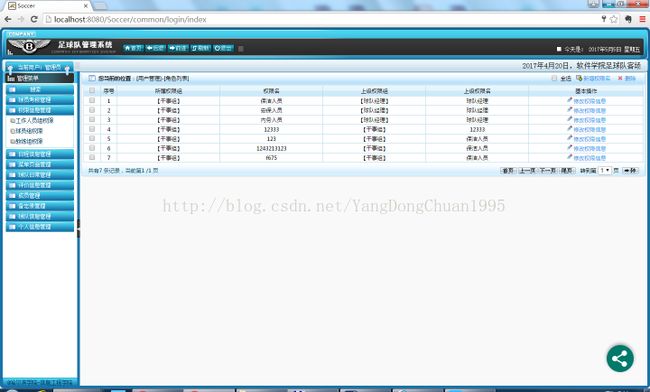The height and width of the screenshot is (392, 650).
Task: Tick the select-all checkbox in the table header
Action: (x=92, y=90)
